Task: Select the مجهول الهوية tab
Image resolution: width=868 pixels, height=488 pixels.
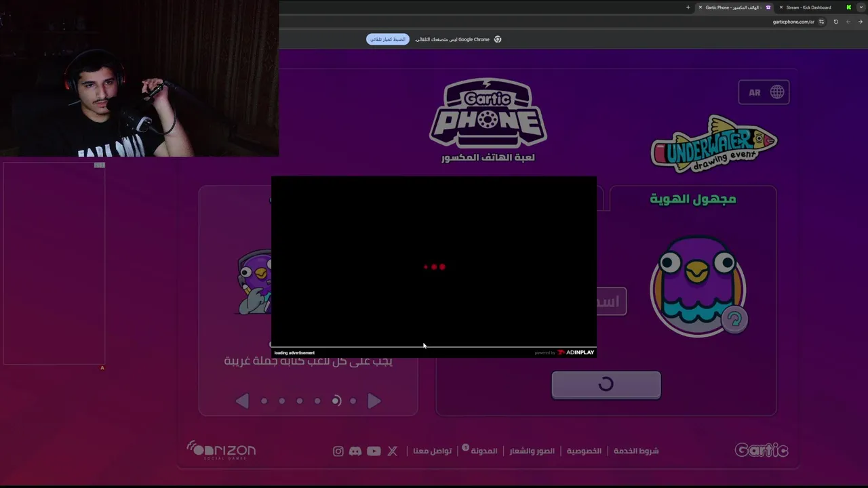Action: click(x=693, y=199)
